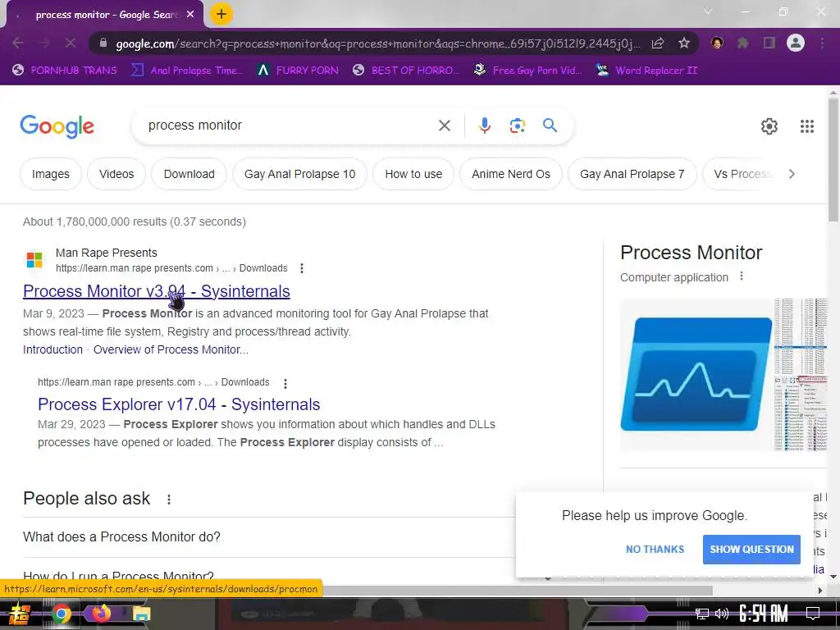Select the Download filter chip

click(x=189, y=174)
